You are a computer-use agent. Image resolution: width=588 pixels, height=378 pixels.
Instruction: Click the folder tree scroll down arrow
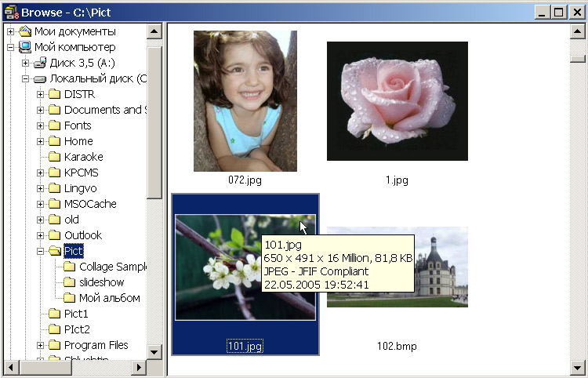pos(154,352)
